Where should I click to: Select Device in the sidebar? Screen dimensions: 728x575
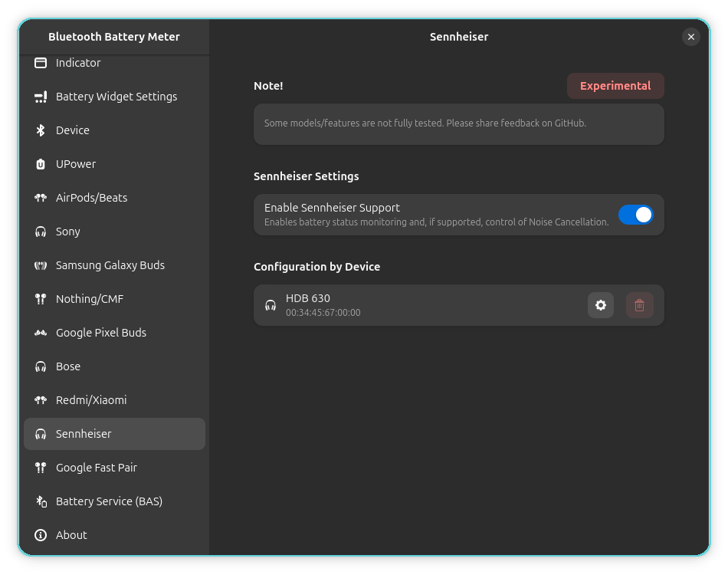coord(114,130)
